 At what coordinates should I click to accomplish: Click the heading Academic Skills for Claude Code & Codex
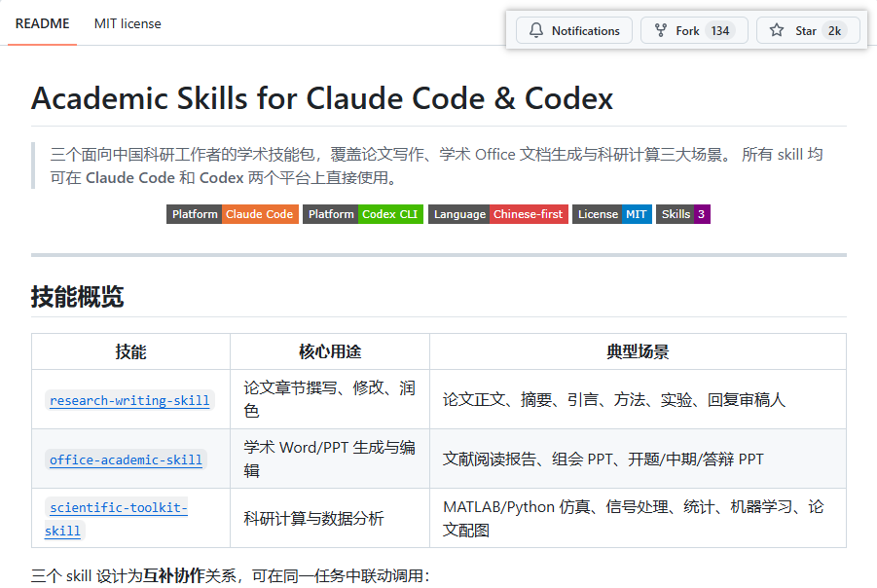(322, 98)
